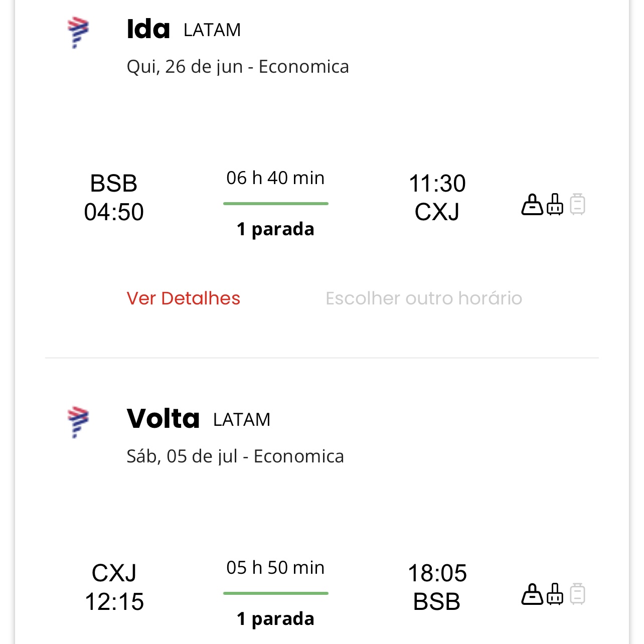Click the CXJ 12:15 return departure info
This screenshot has height=644, width=644.
[114, 587]
